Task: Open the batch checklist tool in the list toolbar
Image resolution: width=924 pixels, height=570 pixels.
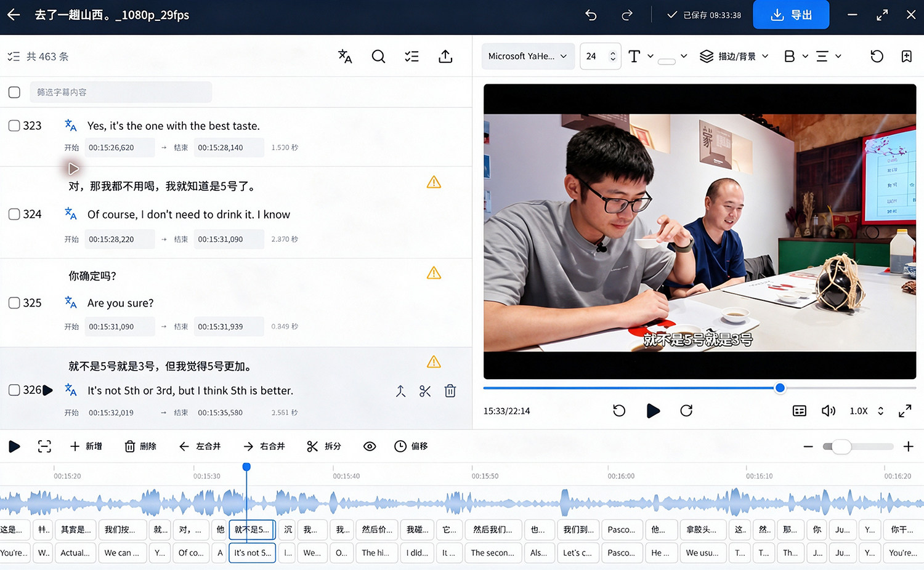Action: click(x=411, y=57)
